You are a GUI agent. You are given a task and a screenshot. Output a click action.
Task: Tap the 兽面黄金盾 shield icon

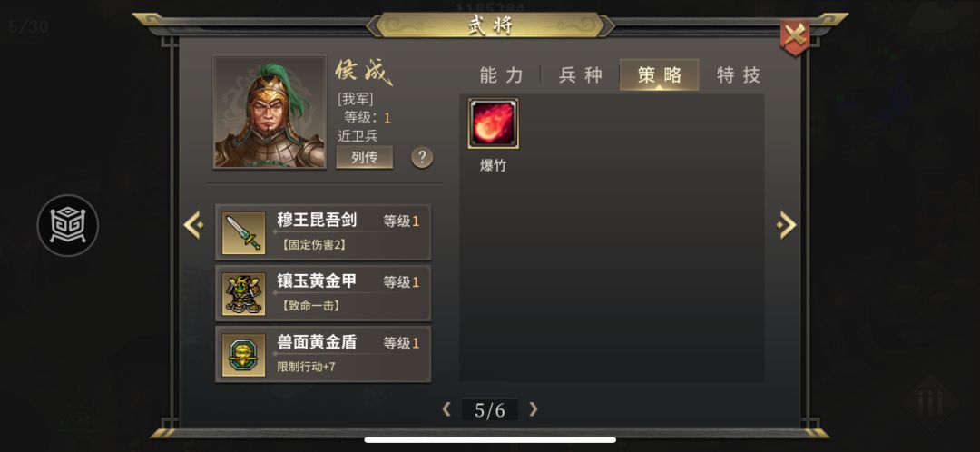[x=244, y=355]
